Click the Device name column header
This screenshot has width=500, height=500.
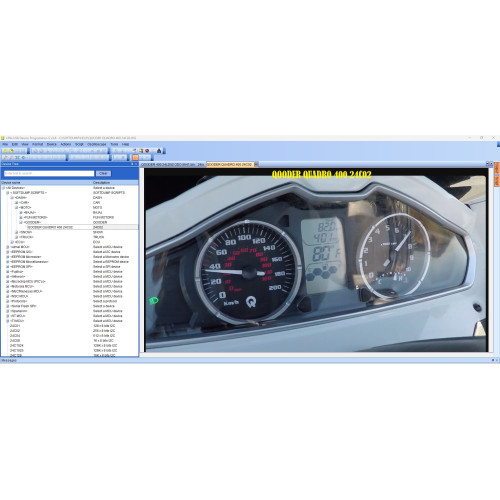point(46,183)
